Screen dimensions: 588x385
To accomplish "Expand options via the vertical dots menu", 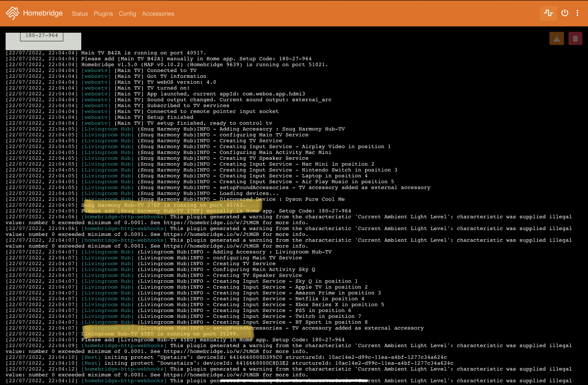I will click(x=578, y=13).
